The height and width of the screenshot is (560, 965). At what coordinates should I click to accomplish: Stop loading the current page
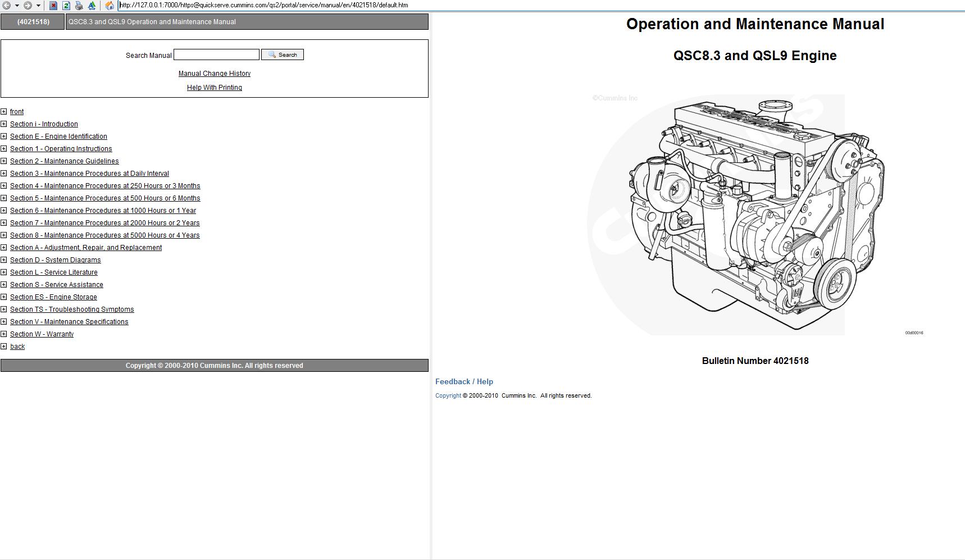tap(53, 5)
